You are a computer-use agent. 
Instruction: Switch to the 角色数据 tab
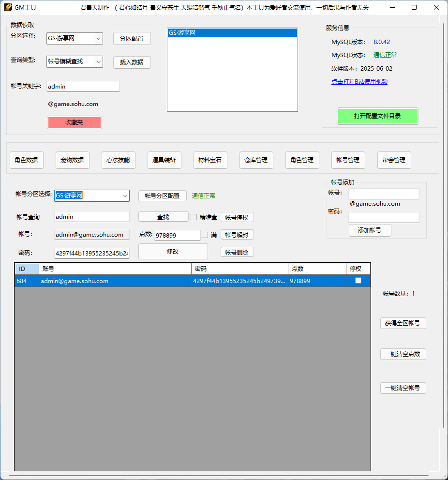point(27,160)
